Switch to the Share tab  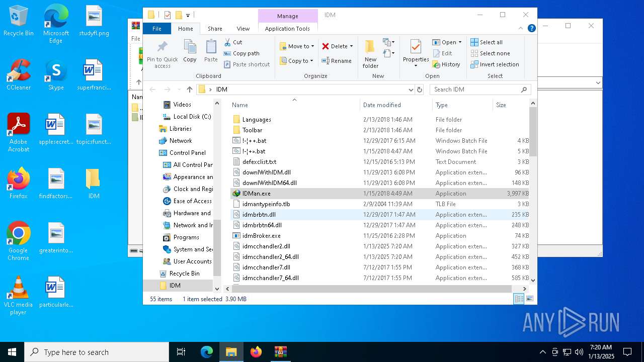click(215, 29)
